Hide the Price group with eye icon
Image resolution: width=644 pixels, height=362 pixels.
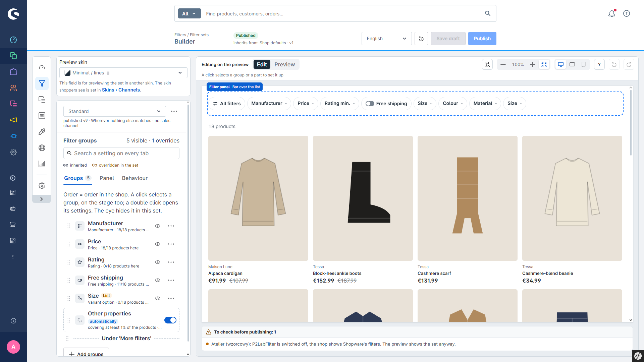pyautogui.click(x=158, y=244)
